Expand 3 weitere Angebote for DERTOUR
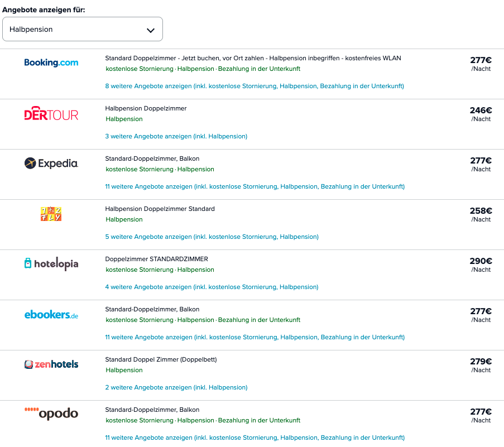Viewport: 504px width, 447px height. coord(176,136)
